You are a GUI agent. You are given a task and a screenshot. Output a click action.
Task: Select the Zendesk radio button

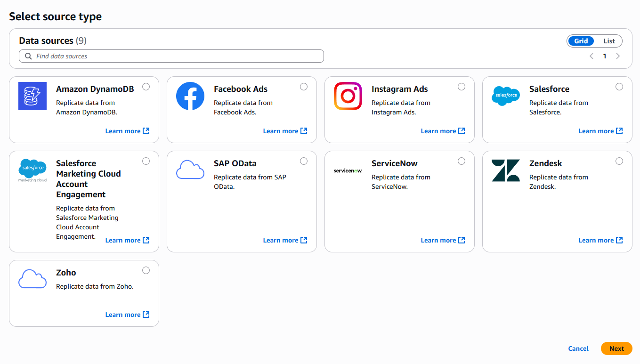point(619,161)
